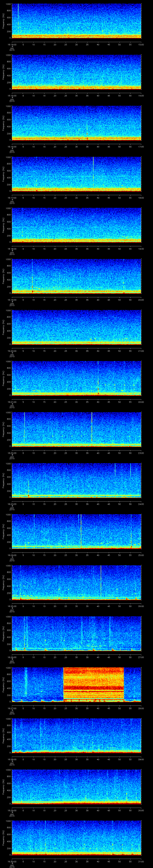Select the spectrogram panel starting at 16:20:00

76,327
